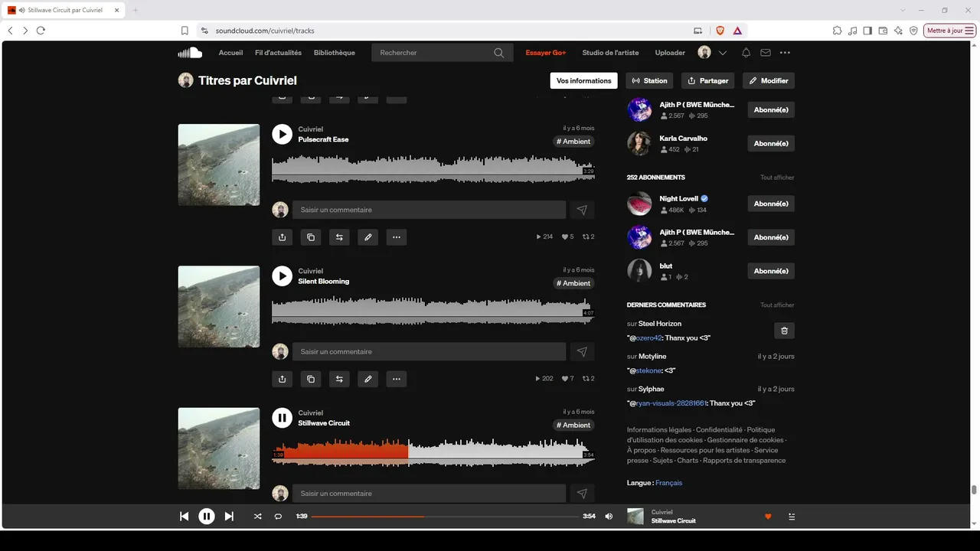980x551 pixels.
Task: Open the @ozero42 mention link
Action: tap(647, 337)
